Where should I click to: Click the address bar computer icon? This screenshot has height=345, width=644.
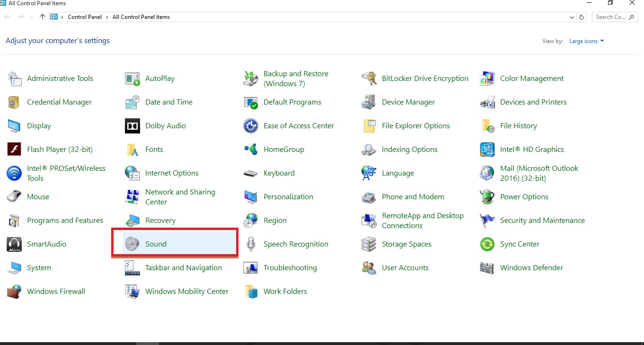pyautogui.click(x=54, y=17)
